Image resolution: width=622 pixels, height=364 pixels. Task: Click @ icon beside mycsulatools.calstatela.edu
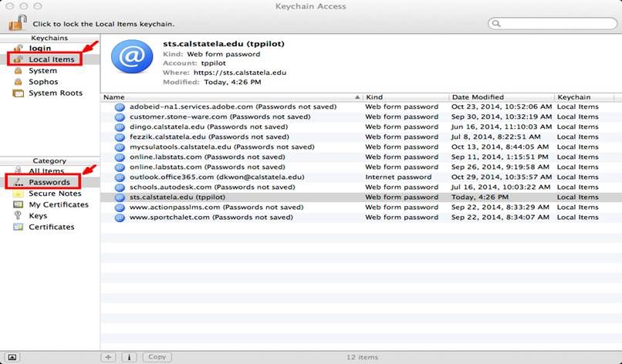point(120,147)
